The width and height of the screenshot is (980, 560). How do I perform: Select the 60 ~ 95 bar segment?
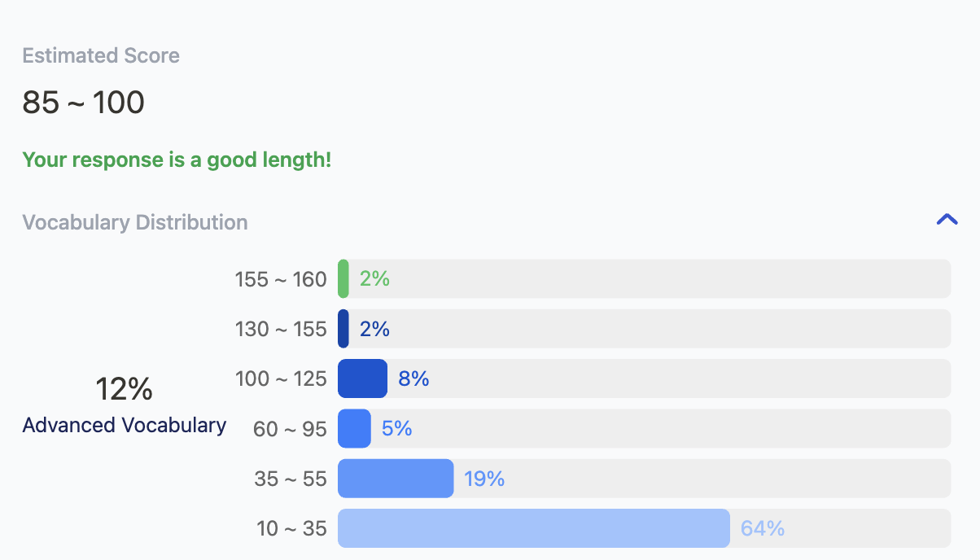[354, 428]
